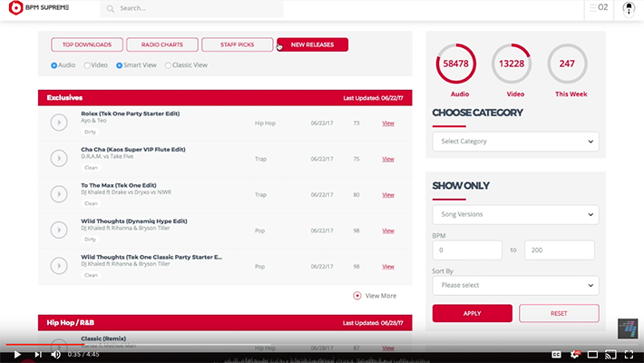Select the Audio radio option
644x363 pixels.
(54, 65)
